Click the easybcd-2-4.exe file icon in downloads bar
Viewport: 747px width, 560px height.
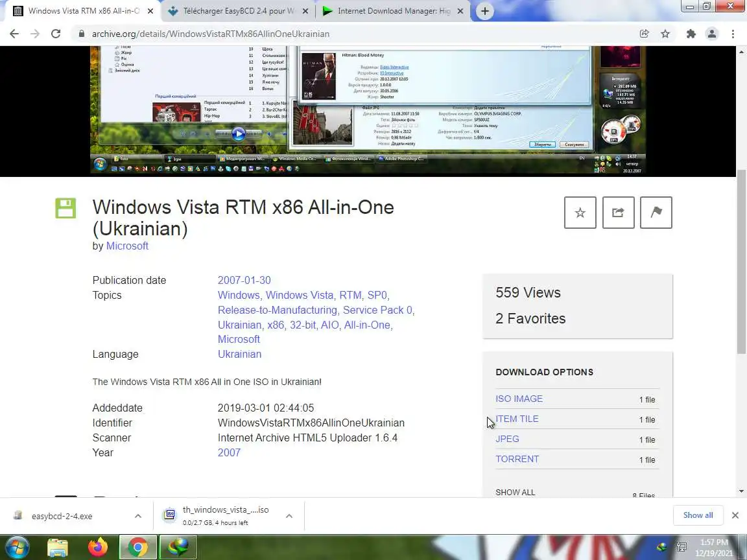18,516
